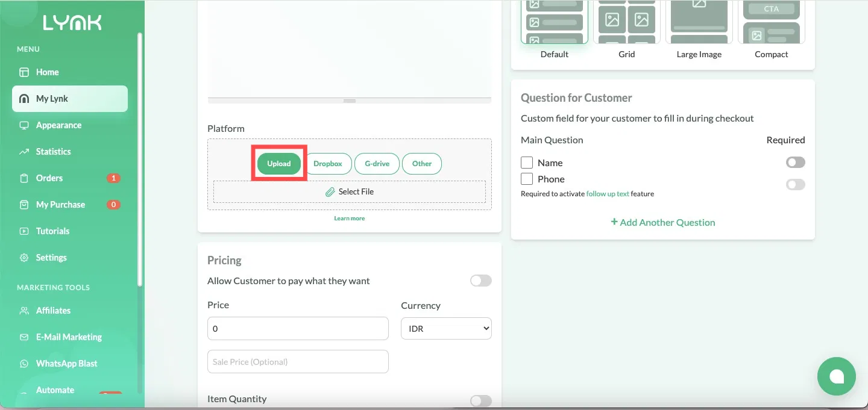This screenshot has height=410, width=868.
Task: Enable Allow Customer to pay what they want
Action: pos(480,281)
